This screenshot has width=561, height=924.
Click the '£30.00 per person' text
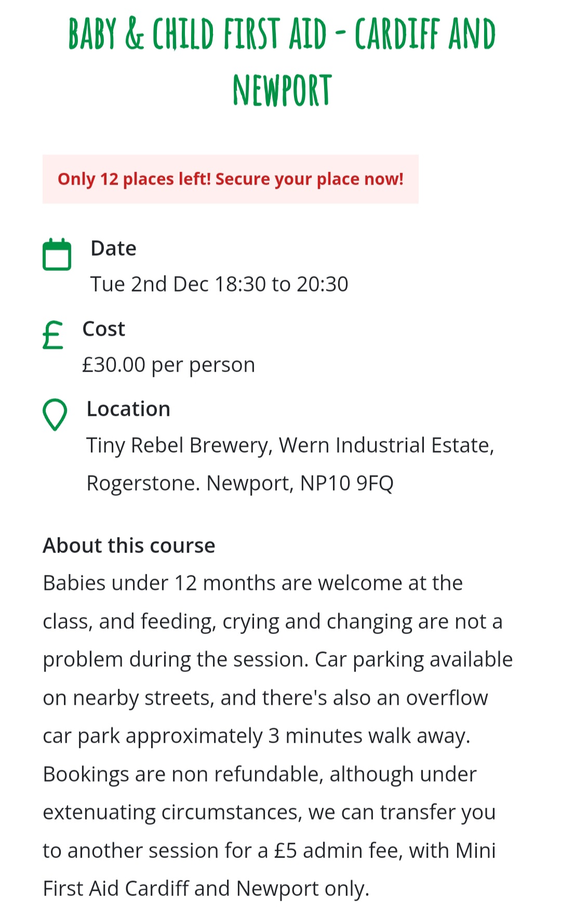tap(169, 365)
